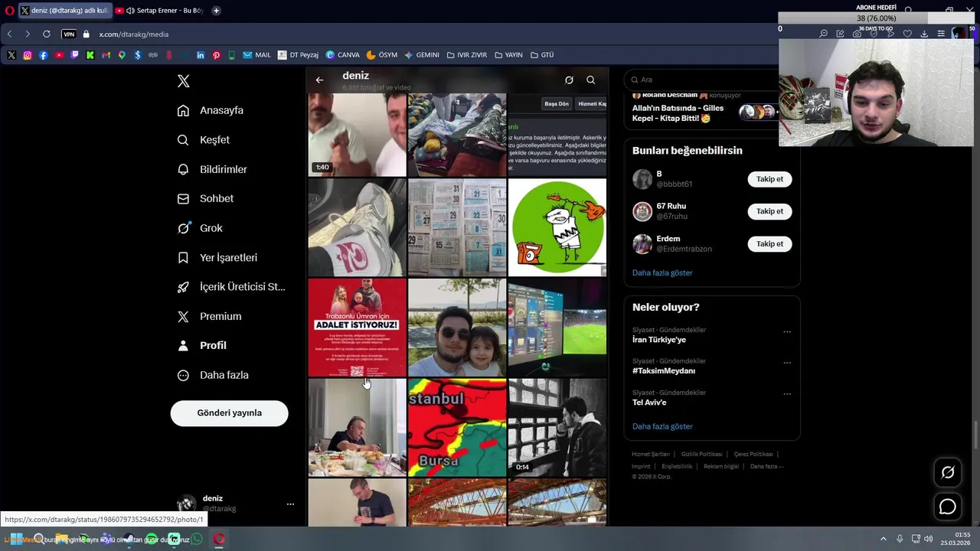Open the 1:40 video thumbnail

357,135
